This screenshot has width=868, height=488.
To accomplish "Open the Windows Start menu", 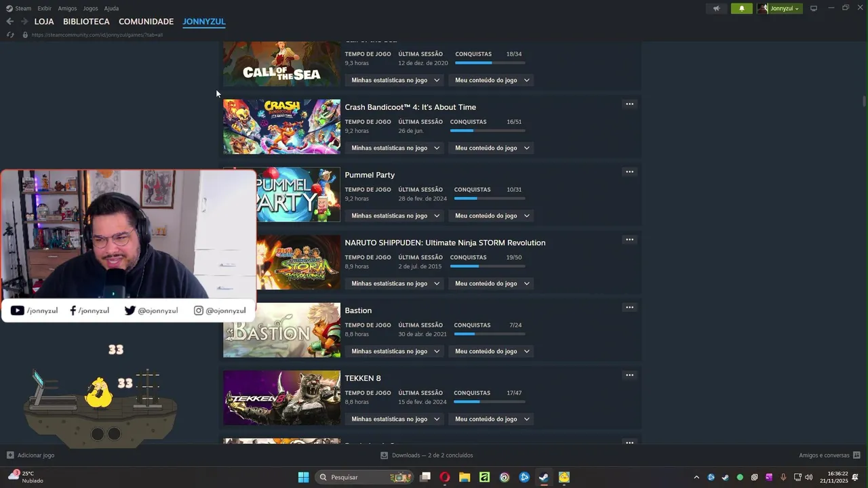I will [x=304, y=477].
